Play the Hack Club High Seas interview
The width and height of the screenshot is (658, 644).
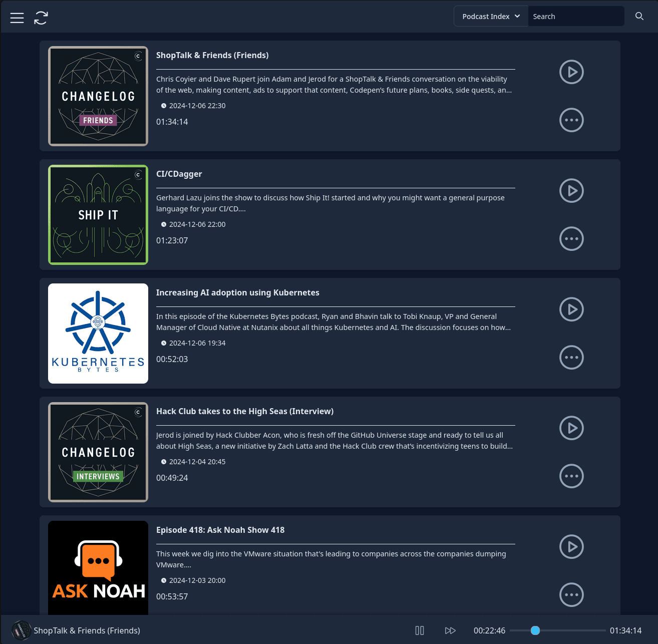click(571, 428)
